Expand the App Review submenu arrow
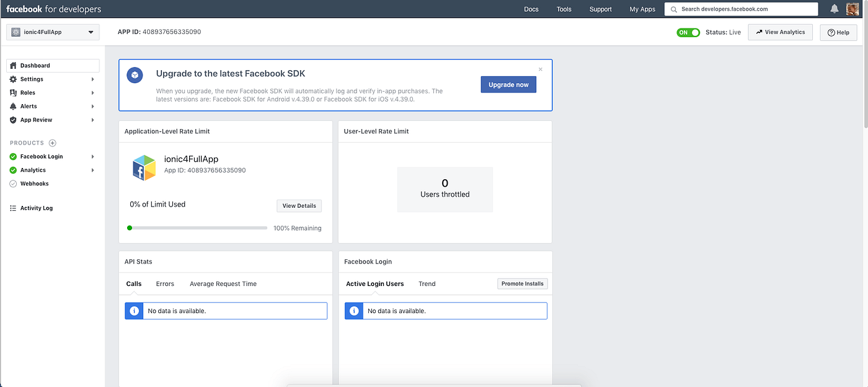 [93, 120]
